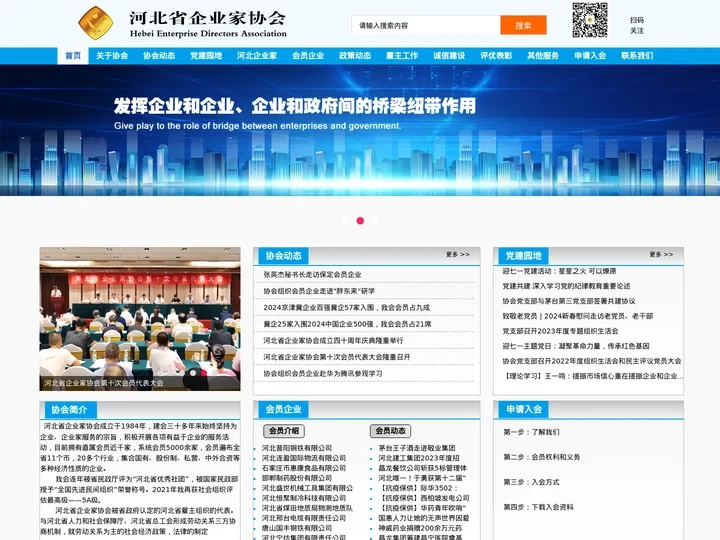Open 党建共建 深入学习党的纪律教育重要论述

[566, 286]
